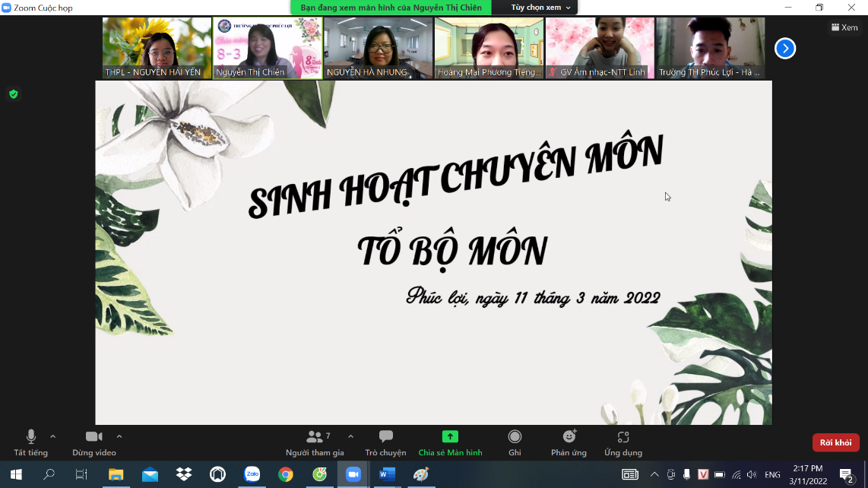Select THPL - Nguyễn Hải Yến's video thumbnail
The image size is (868, 488).
click(157, 48)
